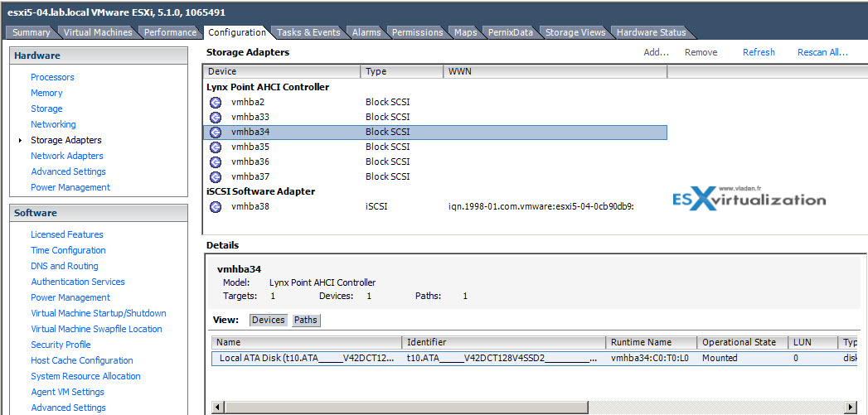This screenshot has width=868, height=415.
Task: Open System Resource Allocation
Action: pos(85,376)
